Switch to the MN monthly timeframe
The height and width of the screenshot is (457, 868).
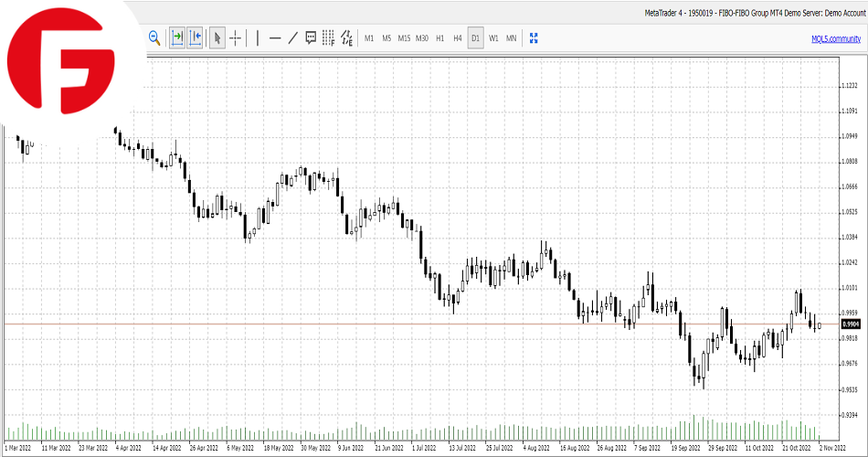(511, 38)
